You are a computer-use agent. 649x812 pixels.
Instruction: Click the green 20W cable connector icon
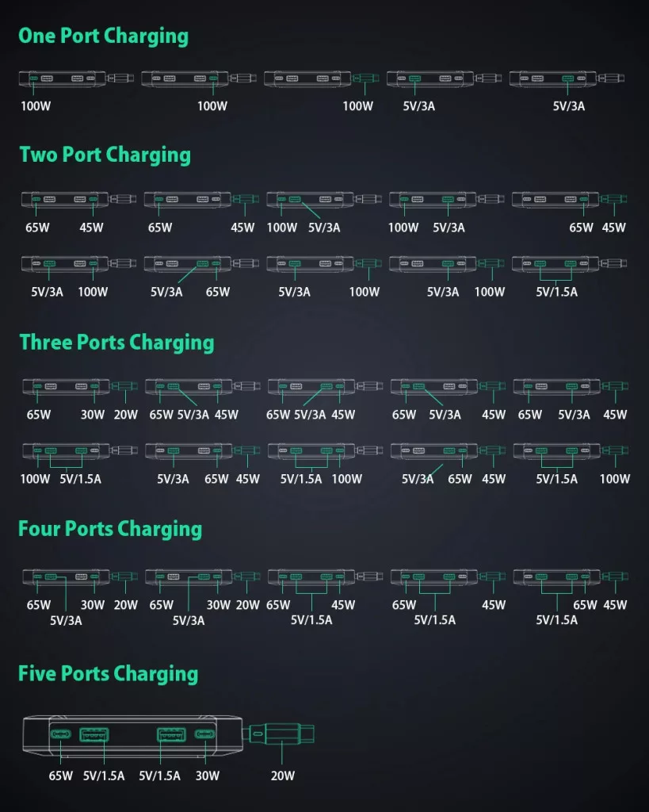click(282, 733)
